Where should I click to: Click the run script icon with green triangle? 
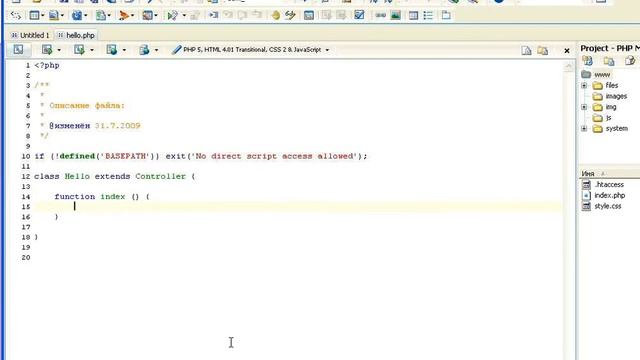(172, 16)
